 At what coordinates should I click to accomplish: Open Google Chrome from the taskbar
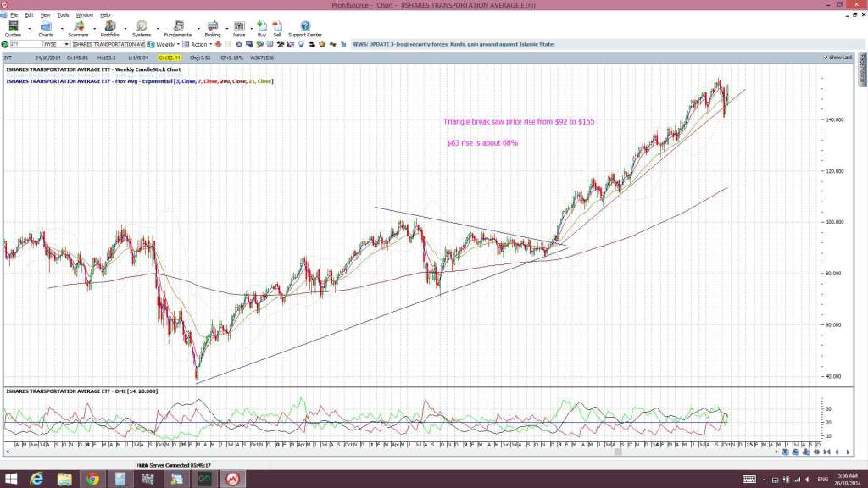[x=92, y=480]
